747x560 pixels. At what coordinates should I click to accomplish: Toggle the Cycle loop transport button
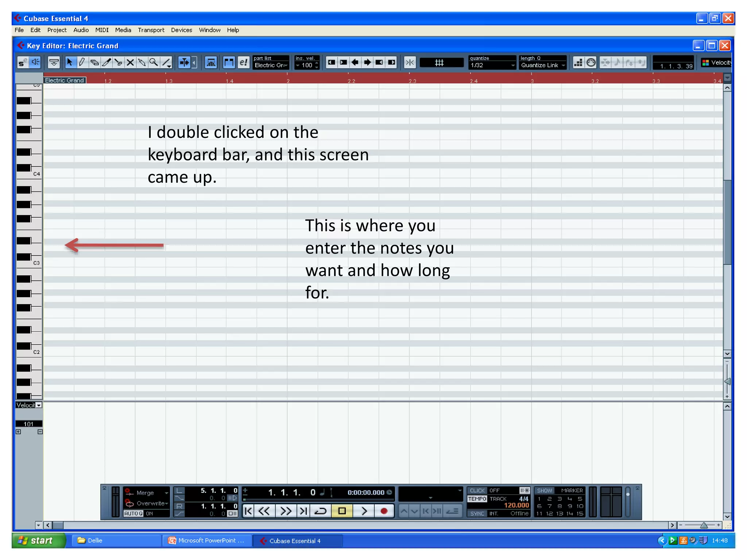click(x=321, y=511)
